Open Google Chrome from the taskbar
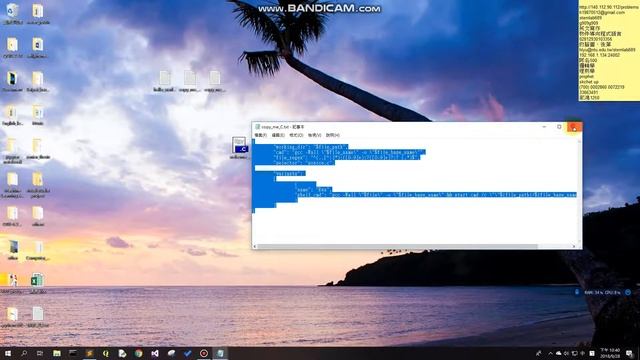Viewport: 640px width, 360px height. pos(138,353)
